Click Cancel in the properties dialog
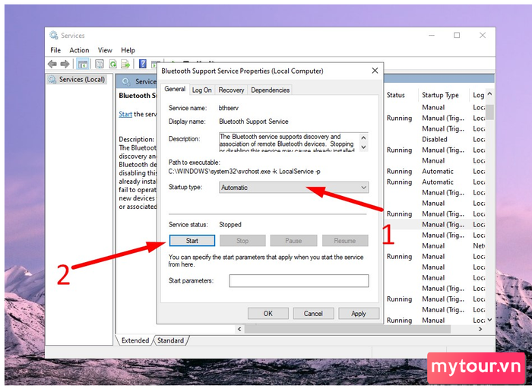The image size is (532, 392). pyautogui.click(x=313, y=313)
